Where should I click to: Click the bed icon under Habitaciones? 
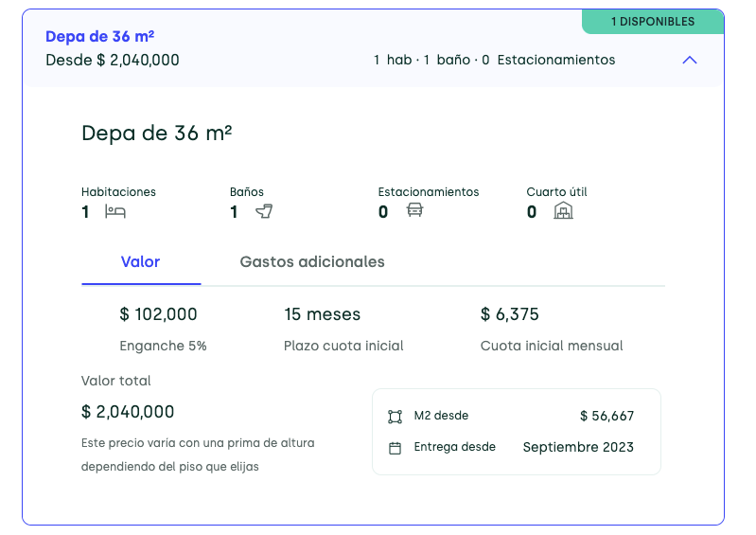tap(115, 211)
